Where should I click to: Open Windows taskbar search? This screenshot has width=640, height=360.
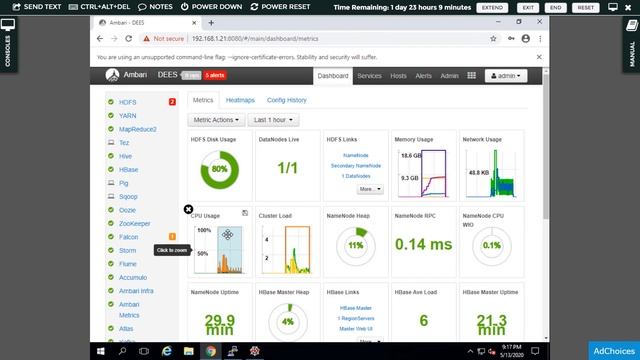[x=122, y=351]
